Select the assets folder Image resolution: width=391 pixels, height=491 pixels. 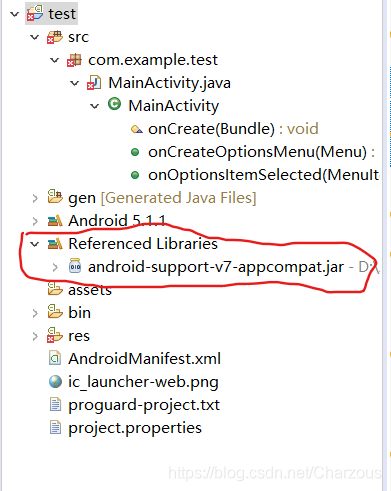pyautogui.click(x=90, y=290)
